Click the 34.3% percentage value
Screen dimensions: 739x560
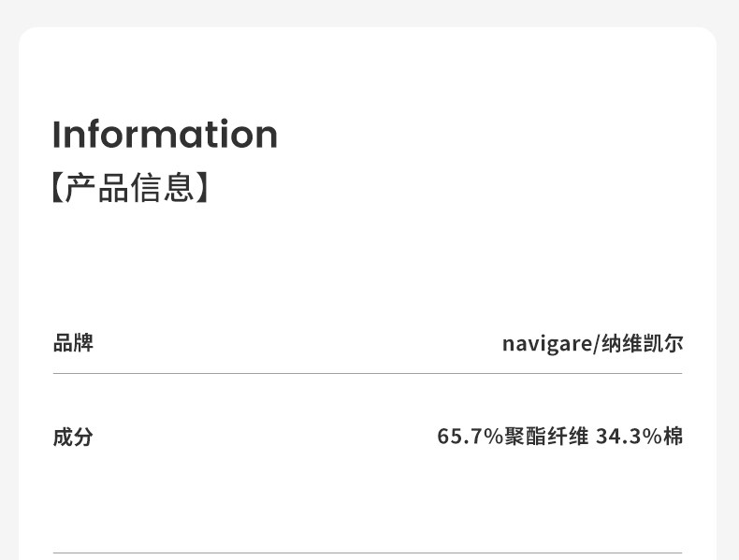coord(629,437)
